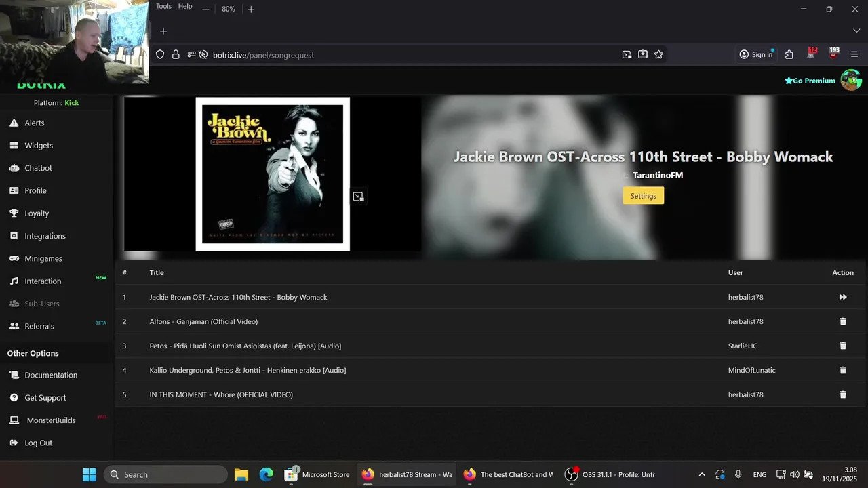Skip the current Jackie Brown song
The width and height of the screenshot is (868, 488).
pos(843,297)
